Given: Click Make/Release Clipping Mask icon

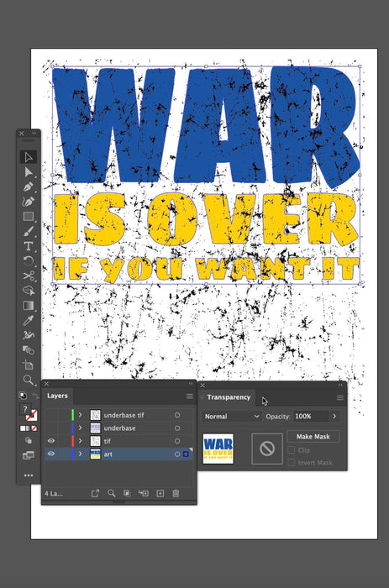Looking at the screenshot, I should [x=127, y=493].
